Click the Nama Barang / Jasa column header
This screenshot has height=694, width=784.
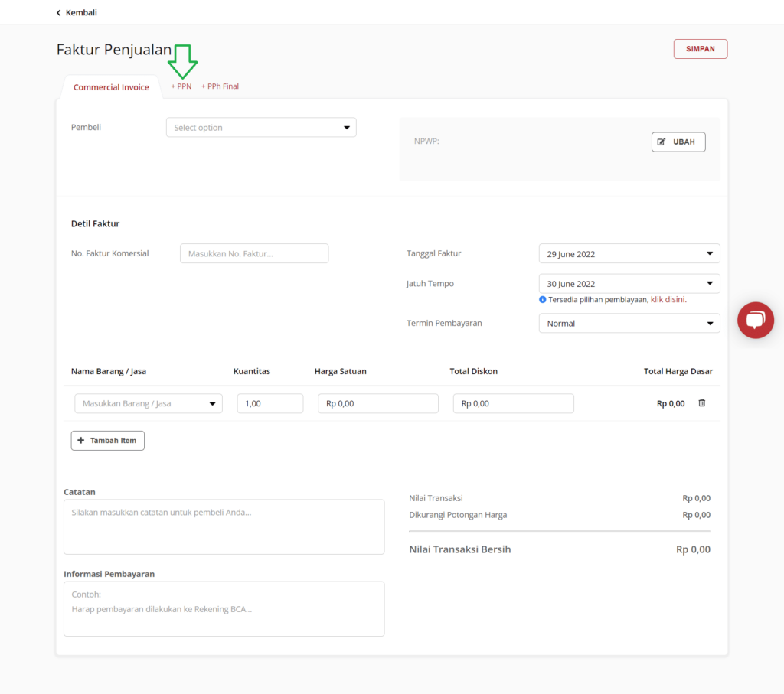pyautogui.click(x=109, y=371)
